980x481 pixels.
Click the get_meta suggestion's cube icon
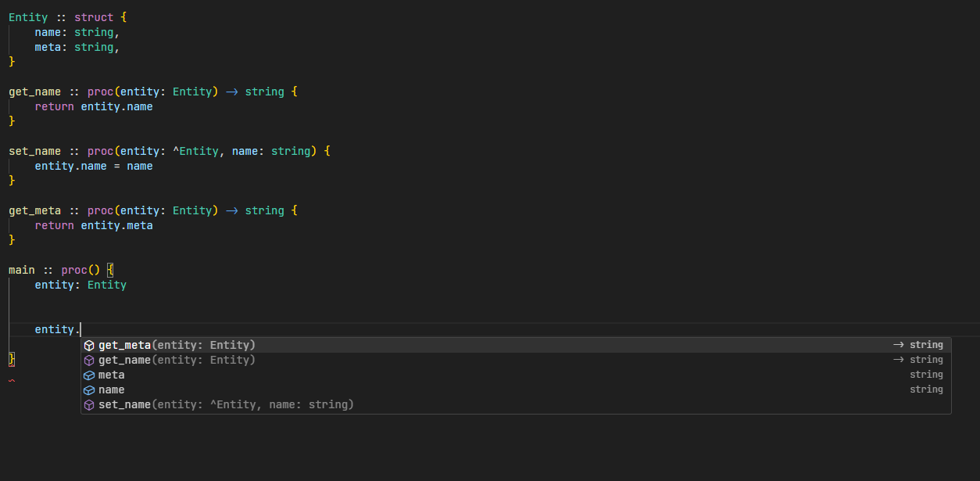(89, 345)
